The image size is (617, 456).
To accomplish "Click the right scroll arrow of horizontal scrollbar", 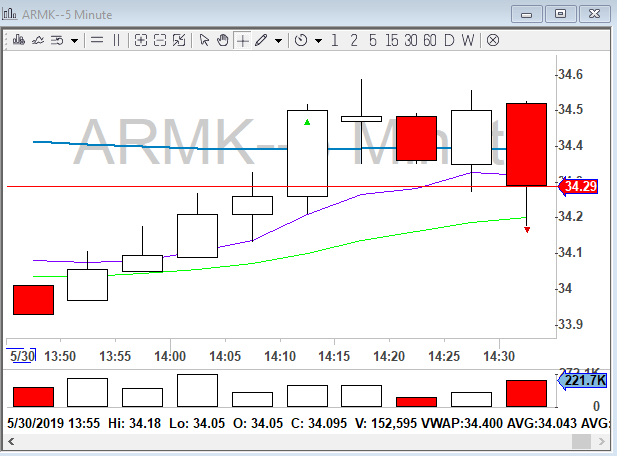I will pyautogui.click(x=602, y=441).
